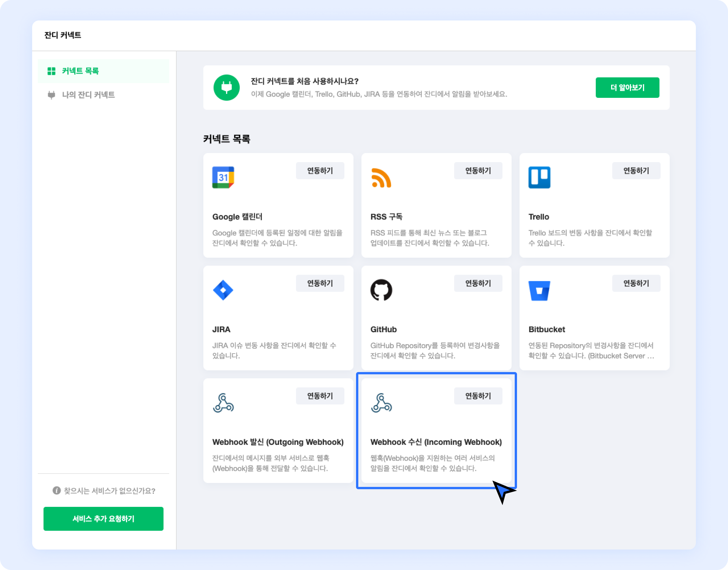
Task: Click the Google Calendar icon
Action: coord(223,177)
